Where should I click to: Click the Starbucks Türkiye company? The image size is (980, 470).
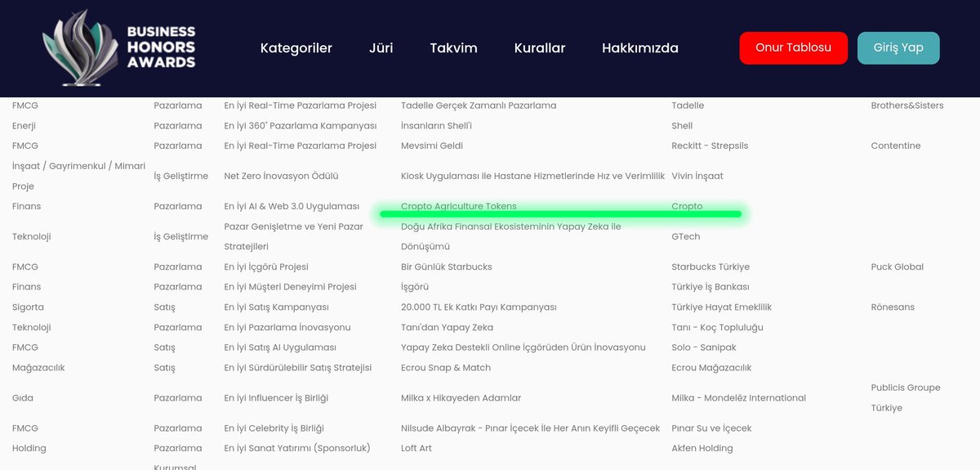[710, 266]
